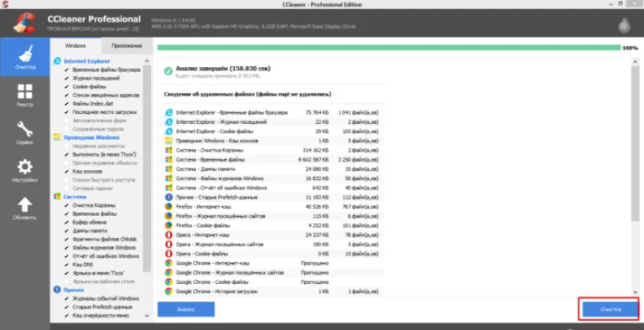Uncheck Буфер обмена checkbox
644x330 pixels.
[66, 222]
